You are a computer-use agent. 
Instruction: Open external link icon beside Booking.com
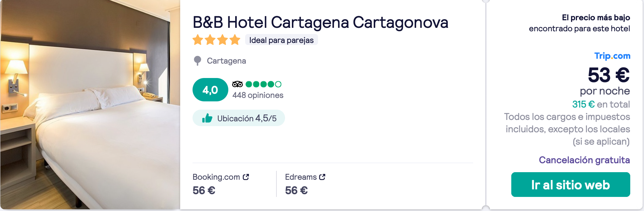pos(246,177)
